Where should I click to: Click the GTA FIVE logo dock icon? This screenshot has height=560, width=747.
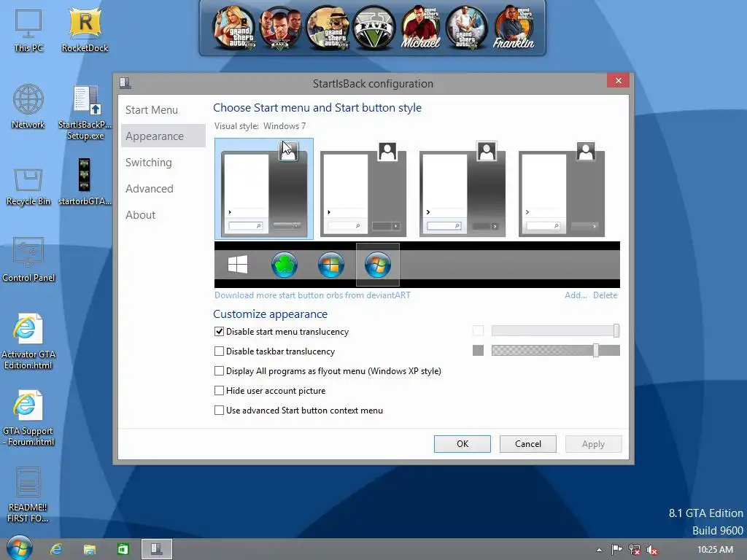[x=374, y=28]
